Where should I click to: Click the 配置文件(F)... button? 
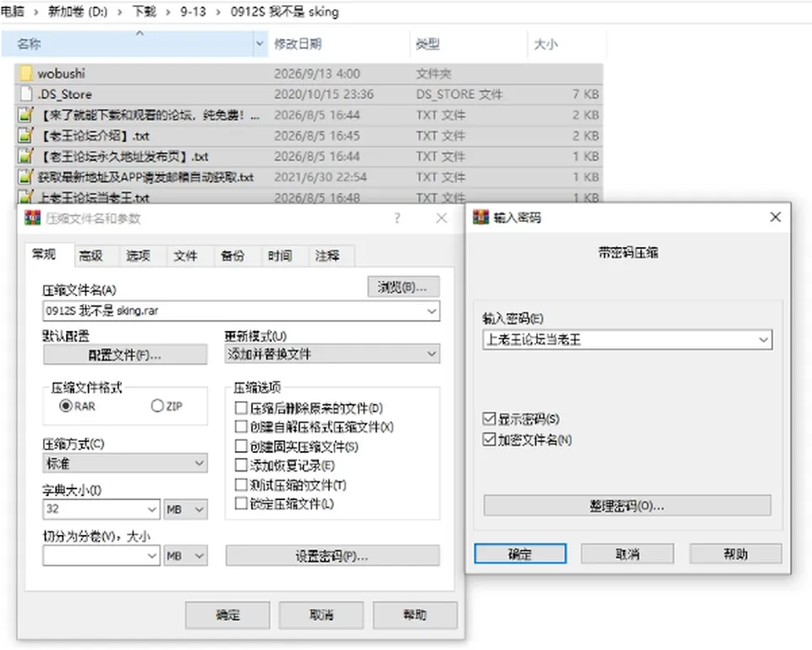[125, 355]
